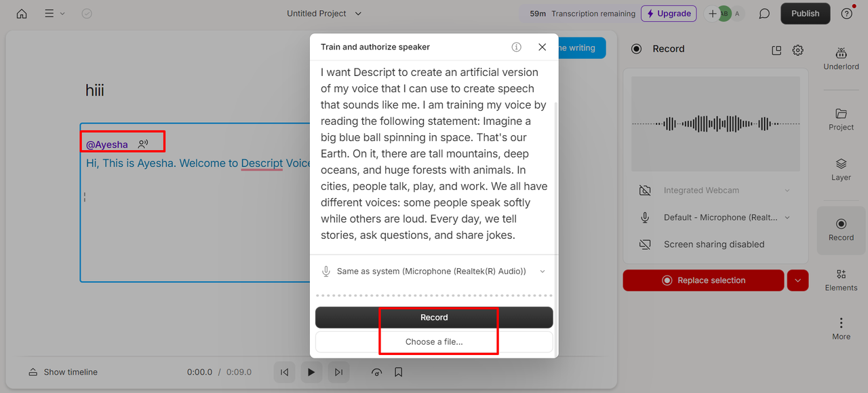
Task: Open the Elements sidebar panel
Action: [841, 280]
